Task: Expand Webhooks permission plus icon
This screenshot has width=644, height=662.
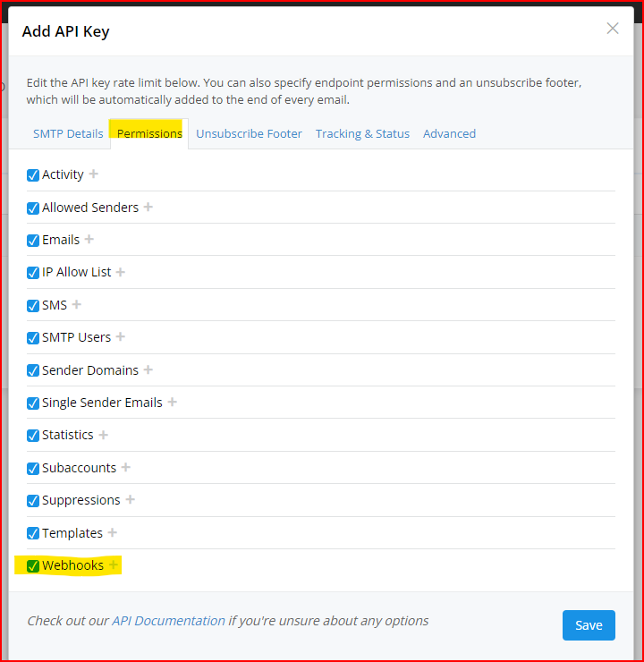Action: 114,565
